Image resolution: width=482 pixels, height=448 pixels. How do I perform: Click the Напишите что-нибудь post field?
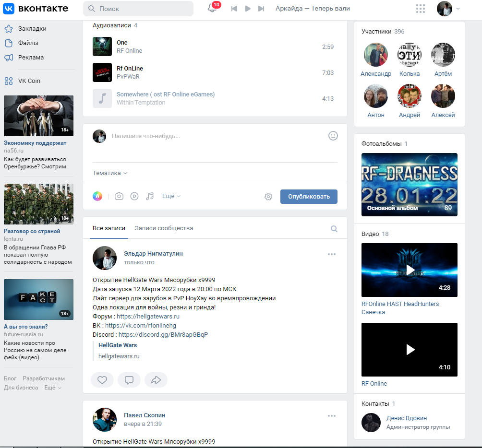[x=215, y=136]
